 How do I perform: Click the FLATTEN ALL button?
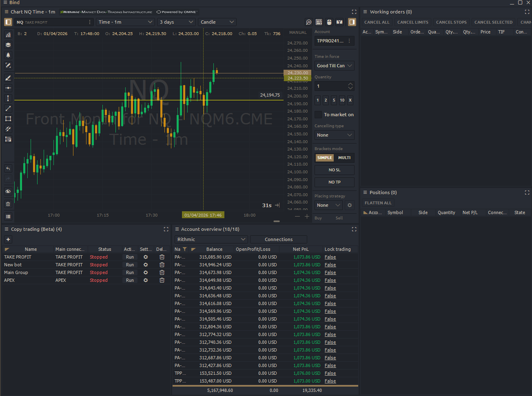tap(378, 203)
